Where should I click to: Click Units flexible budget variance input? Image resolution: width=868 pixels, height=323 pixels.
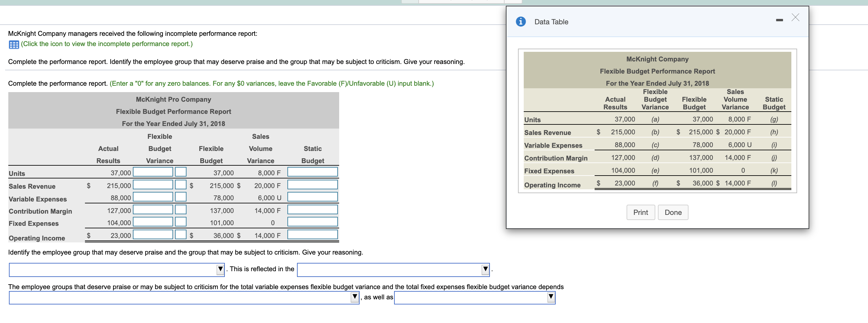pyautogui.click(x=153, y=172)
